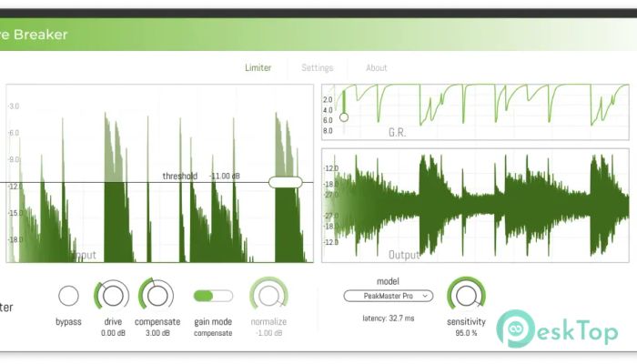This screenshot has height=364, width=637.
Task: Open the PeakMaster Pro model dropdown
Action: [x=388, y=296]
